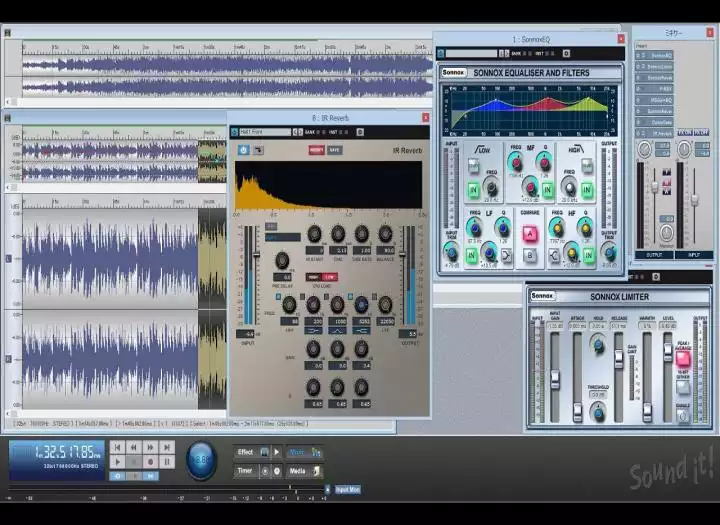The image size is (720, 525).
Task: Click the effect preview play arrow
Action: tap(276, 452)
